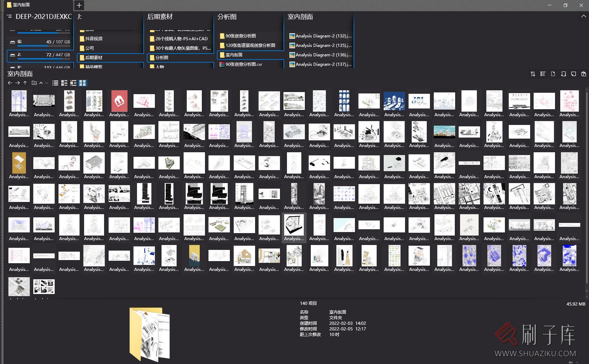Click the up chevron beside folder icon

click(41, 83)
